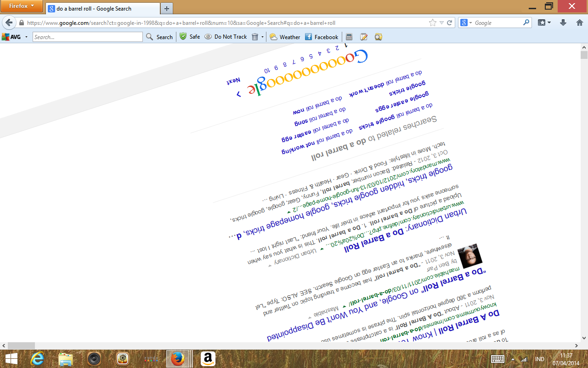Open the speaker app taskbar icon
588x368 pixels.
[x=94, y=359]
